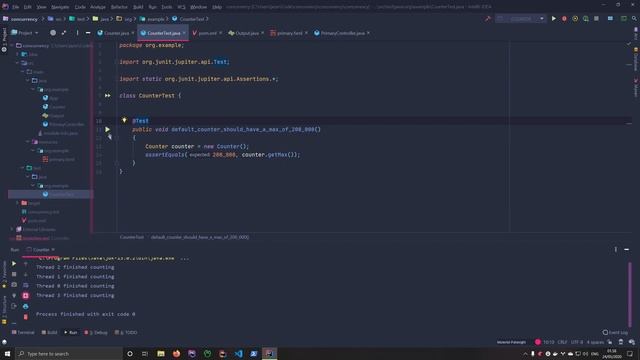The height and width of the screenshot is (360, 640).
Task: Click the blue print icon in Run panel
Action: point(25,306)
